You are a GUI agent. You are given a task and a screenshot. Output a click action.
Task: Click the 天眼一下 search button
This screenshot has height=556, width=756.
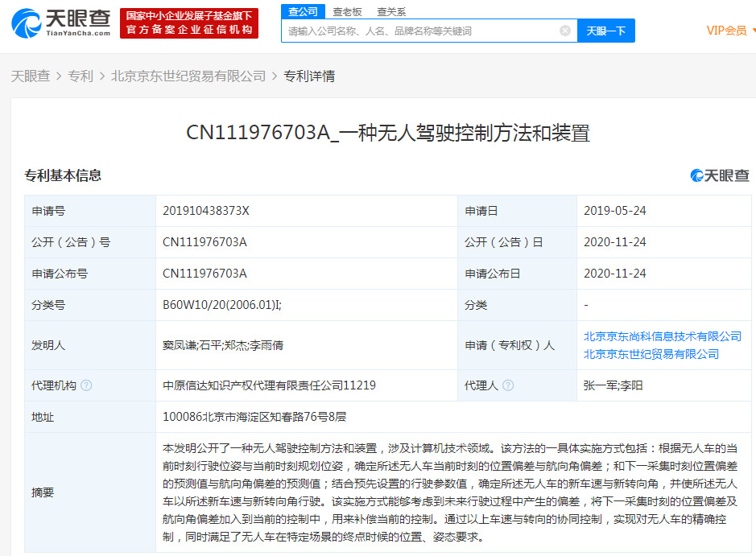[606, 31]
